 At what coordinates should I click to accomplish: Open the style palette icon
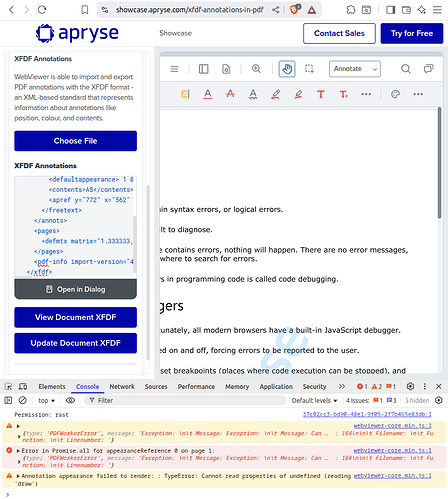[x=395, y=94]
